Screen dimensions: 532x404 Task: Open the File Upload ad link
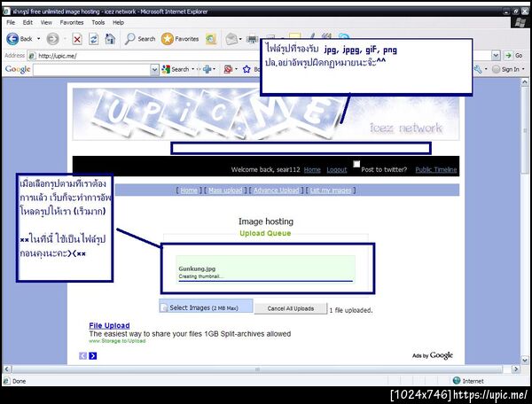(x=109, y=325)
